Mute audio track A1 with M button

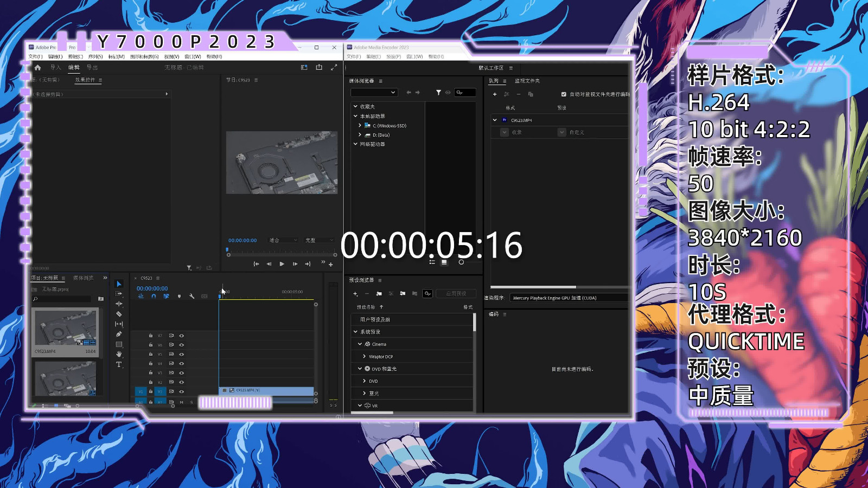(x=182, y=402)
